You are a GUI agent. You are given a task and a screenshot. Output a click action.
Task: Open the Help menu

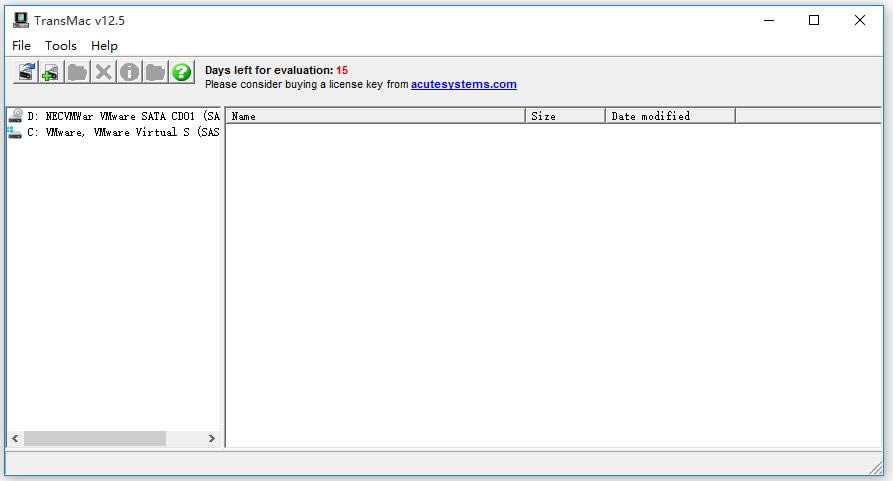[x=104, y=46]
